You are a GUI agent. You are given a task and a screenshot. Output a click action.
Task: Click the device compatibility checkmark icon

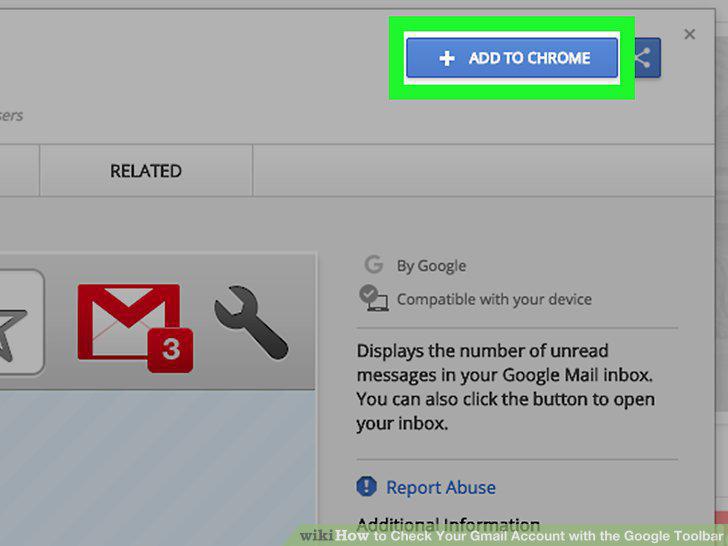[x=373, y=298]
